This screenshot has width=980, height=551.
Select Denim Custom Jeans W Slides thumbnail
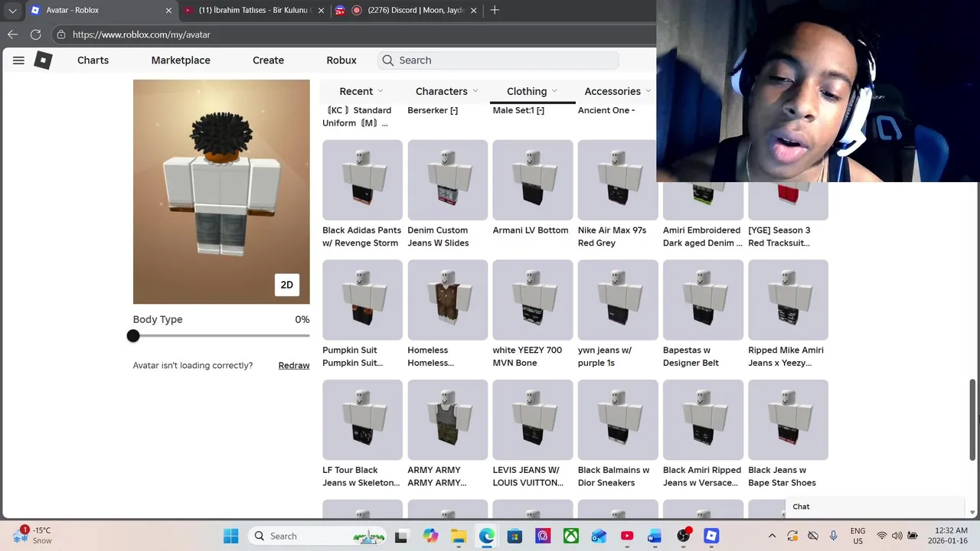point(447,180)
